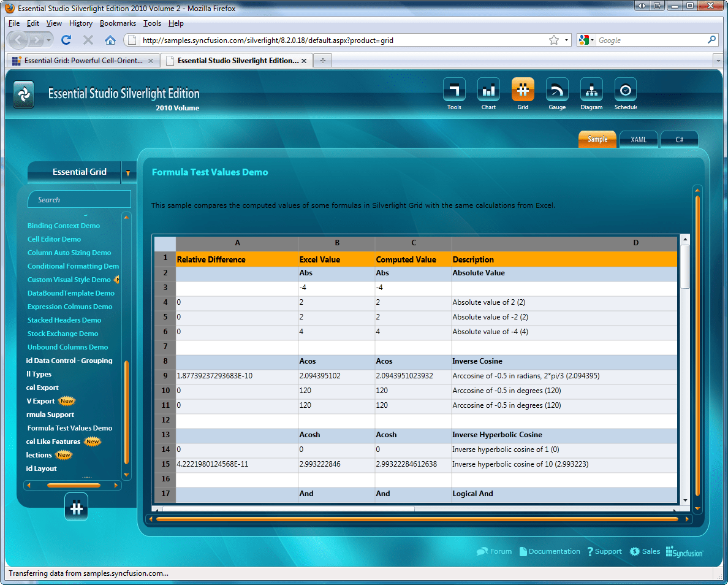Switch to the XAML tab
The height and width of the screenshot is (585, 728).
click(x=639, y=139)
